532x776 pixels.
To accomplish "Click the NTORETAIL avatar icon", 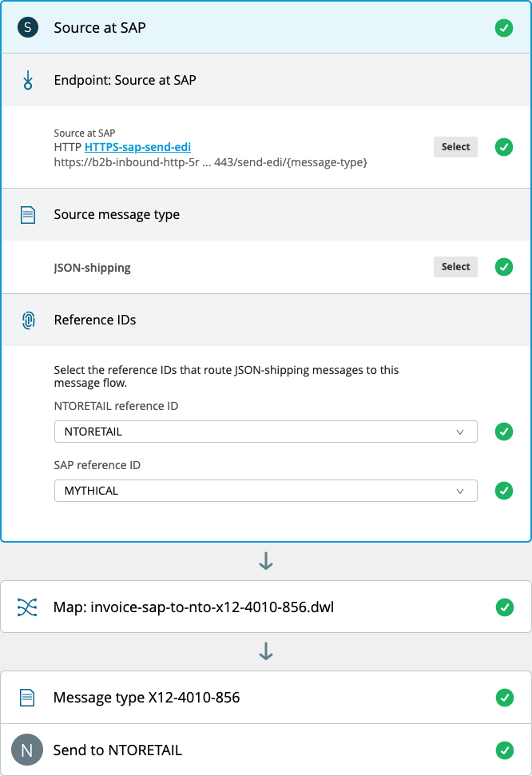I will click(x=27, y=750).
